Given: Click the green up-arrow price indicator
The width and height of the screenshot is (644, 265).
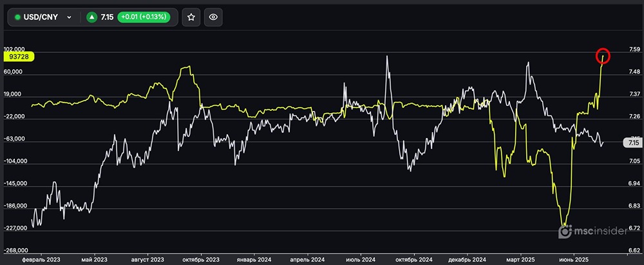Looking at the screenshot, I should (x=91, y=17).
